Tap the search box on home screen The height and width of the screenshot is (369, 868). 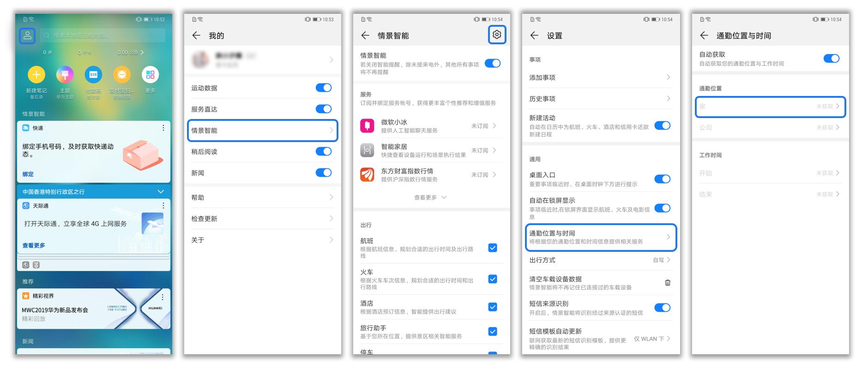click(102, 36)
